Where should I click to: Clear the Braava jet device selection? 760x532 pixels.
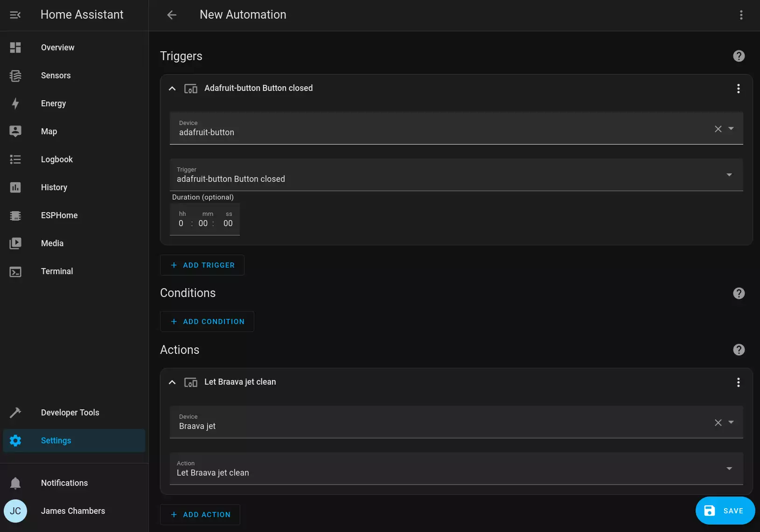click(718, 422)
